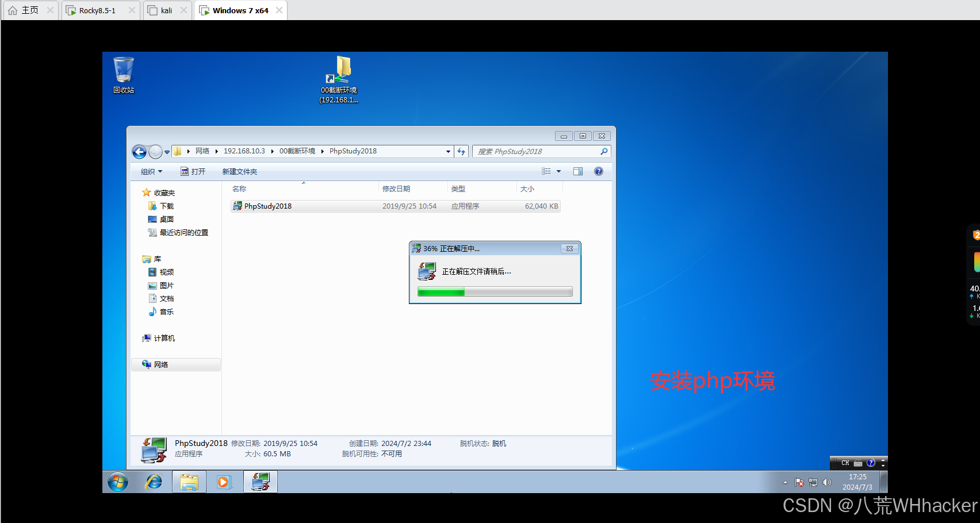The image size is (980, 523).
Task: Go back with Explorer back arrow
Action: click(139, 152)
